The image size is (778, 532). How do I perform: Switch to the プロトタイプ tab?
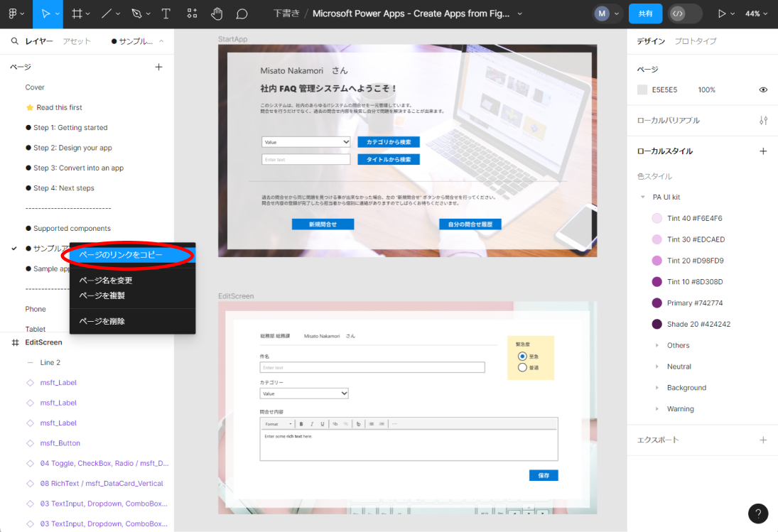point(696,41)
